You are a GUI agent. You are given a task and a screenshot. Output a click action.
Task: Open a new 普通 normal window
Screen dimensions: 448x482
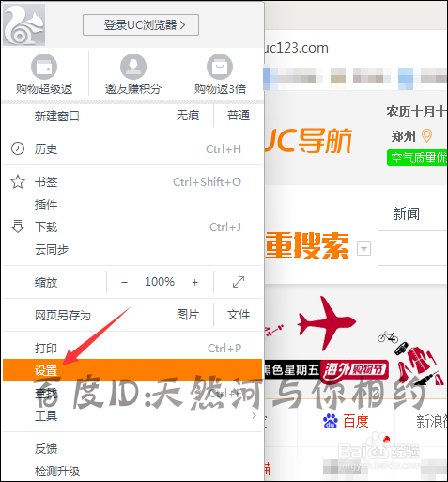click(239, 116)
